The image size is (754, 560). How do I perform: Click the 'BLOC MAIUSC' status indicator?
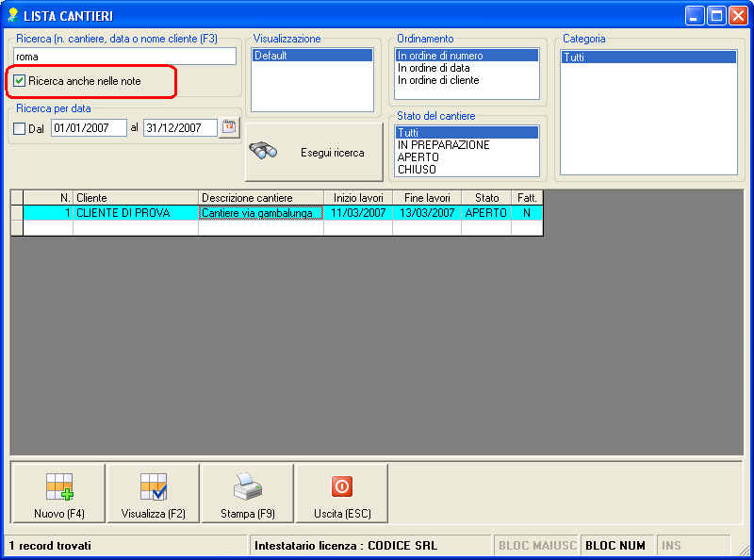pyautogui.click(x=537, y=546)
